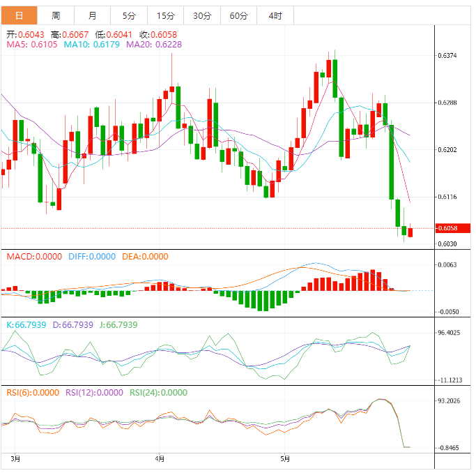Select the RSI(6) indicator label
Screen dimensions: 476x473
click(33, 393)
